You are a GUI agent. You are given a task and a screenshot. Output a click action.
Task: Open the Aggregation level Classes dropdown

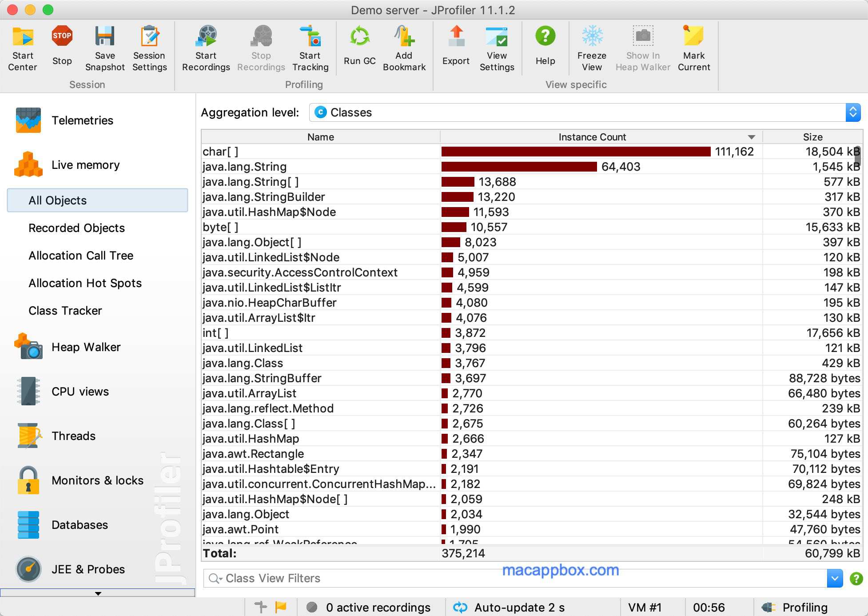(x=585, y=112)
